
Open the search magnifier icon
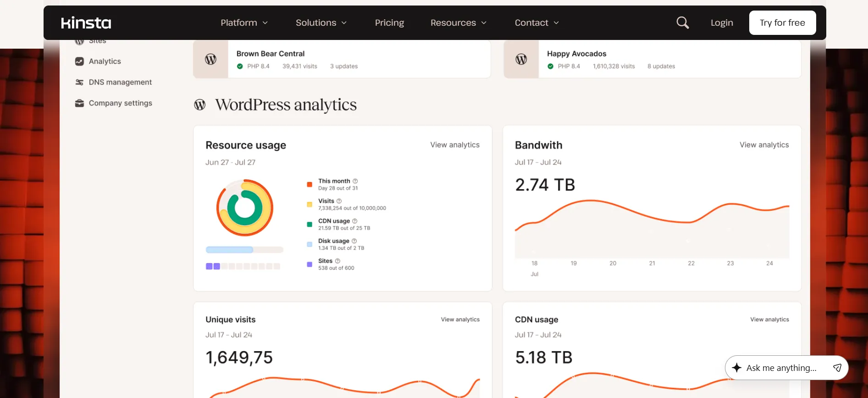pos(682,22)
